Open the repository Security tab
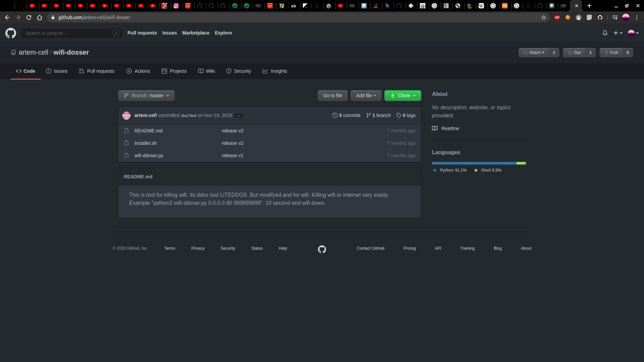 pyautogui.click(x=238, y=71)
